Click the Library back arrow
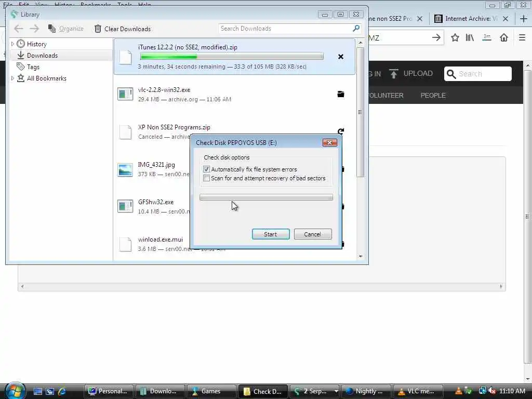532x399 pixels. tap(19, 29)
